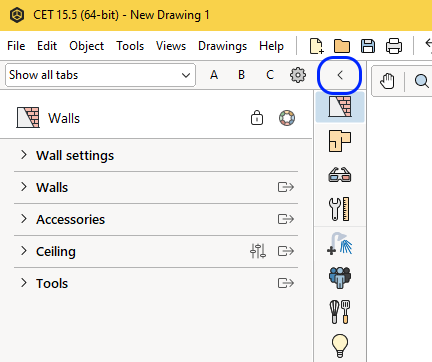Open Ceiling section slider settings icon

coord(258,251)
